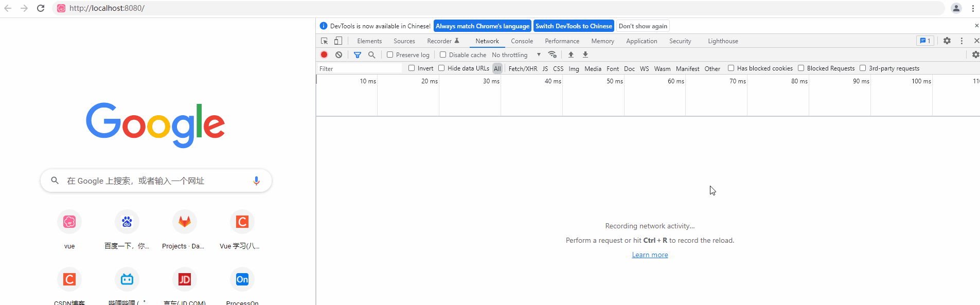Open DevTools settings gear icon
Image resolution: width=980 pixels, height=305 pixels.
[947, 41]
